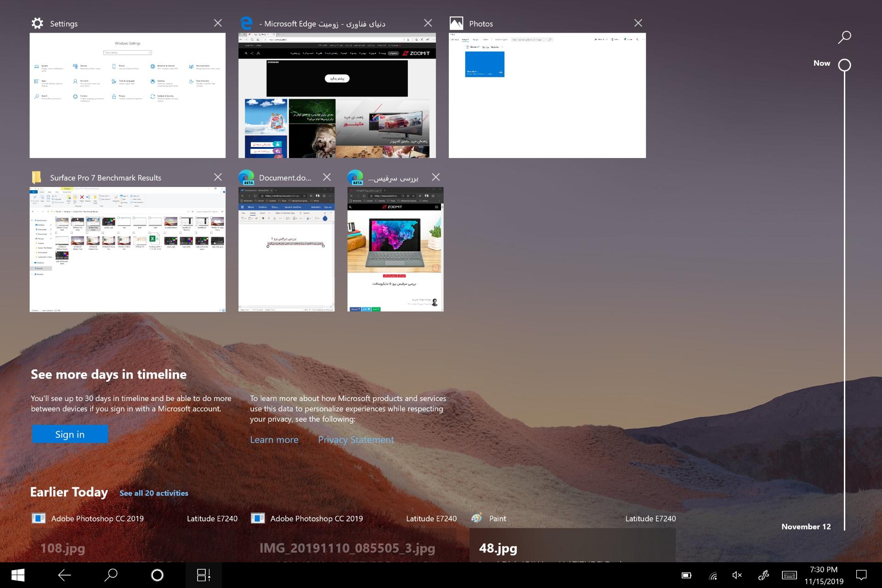Open Windows Ink Workspace pen icon
Screen dimensions: 882x588
(x=763, y=575)
